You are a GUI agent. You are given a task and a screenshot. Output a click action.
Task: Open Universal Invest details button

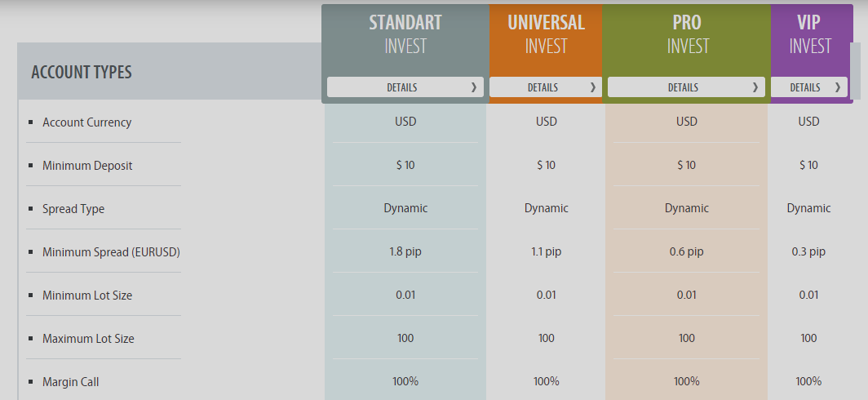[545, 87]
